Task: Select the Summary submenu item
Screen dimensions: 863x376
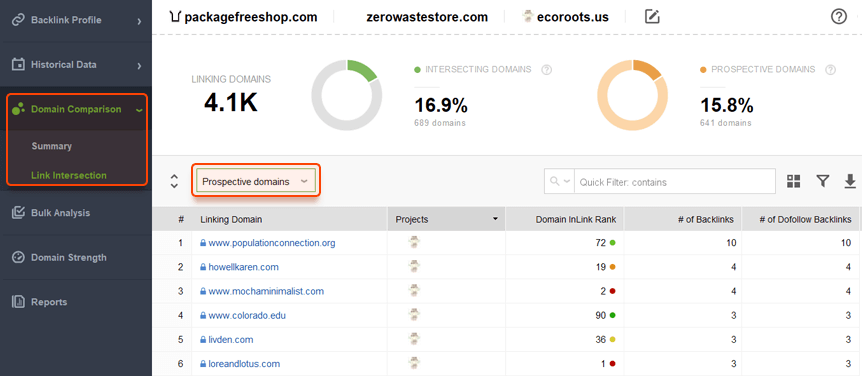Action: 52,146
